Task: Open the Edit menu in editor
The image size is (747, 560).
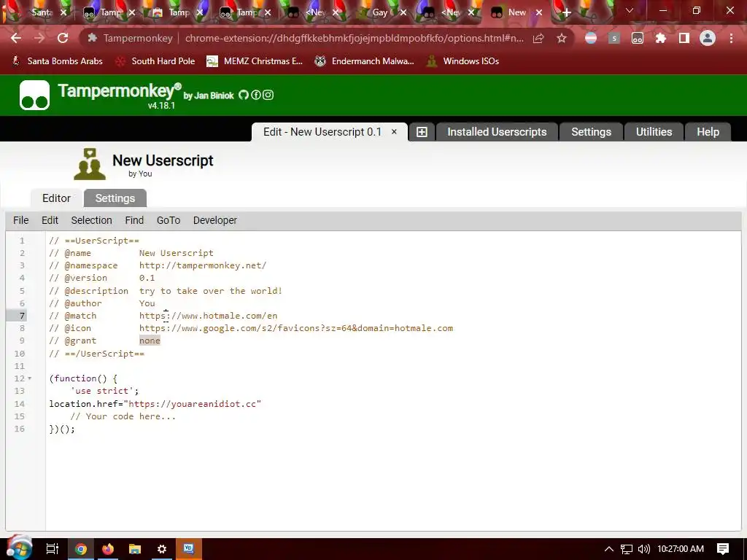Action: click(50, 220)
